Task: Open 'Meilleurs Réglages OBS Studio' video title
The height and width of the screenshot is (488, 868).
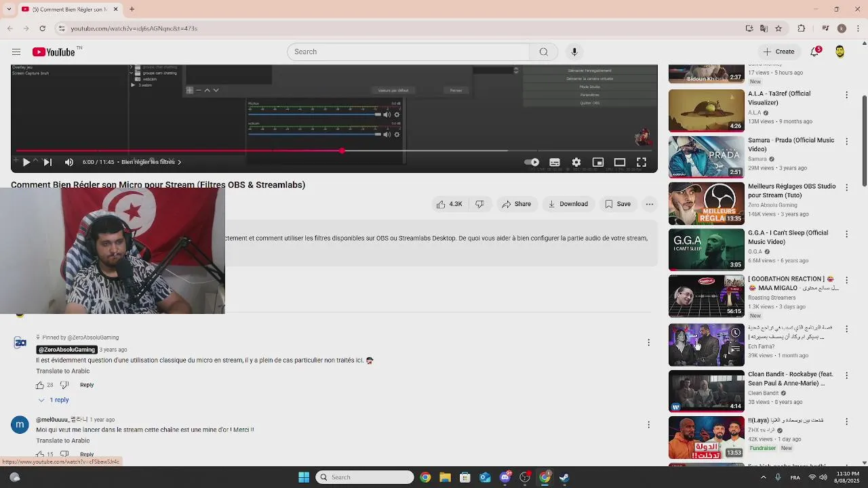Action: coord(791,190)
